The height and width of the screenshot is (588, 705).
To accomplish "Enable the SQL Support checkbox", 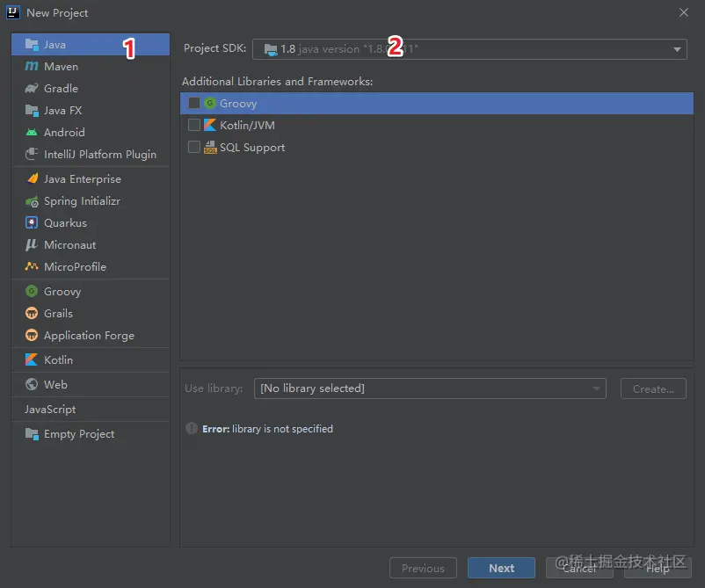I will (193, 147).
